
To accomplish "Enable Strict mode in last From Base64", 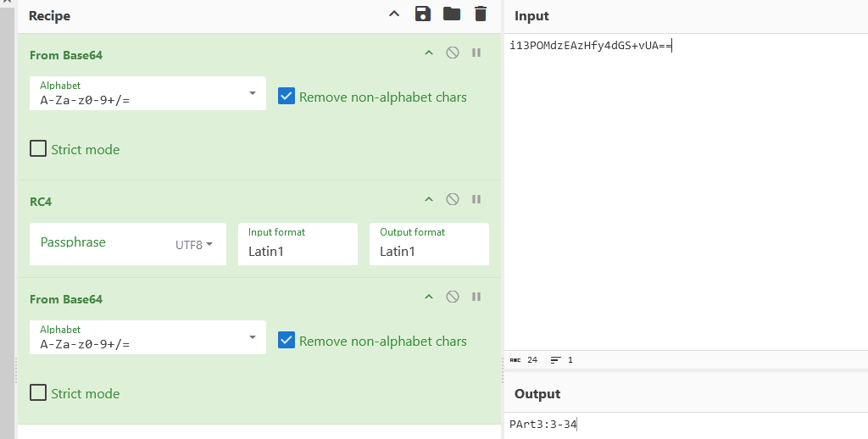I will click(38, 393).
